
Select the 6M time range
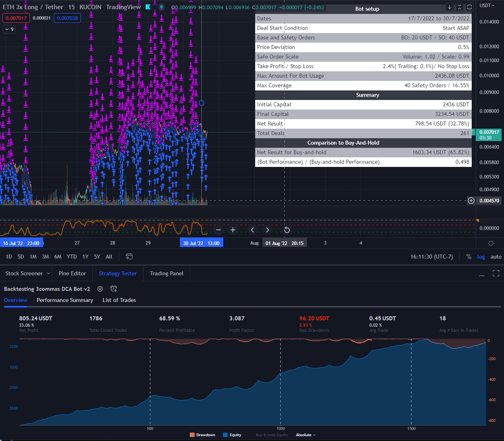coord(58,257)
